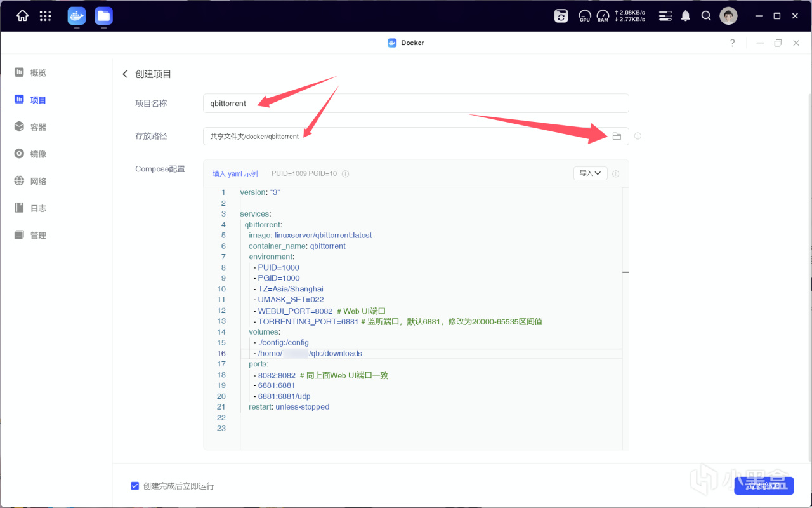This screenshot has height=508, width=812.
Task: Check the CPU usage gauge
Action: click(x=585, y=16)
